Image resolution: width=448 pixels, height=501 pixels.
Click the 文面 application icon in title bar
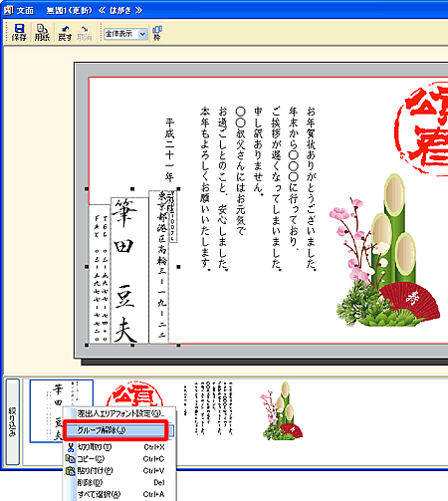(9, 11)
